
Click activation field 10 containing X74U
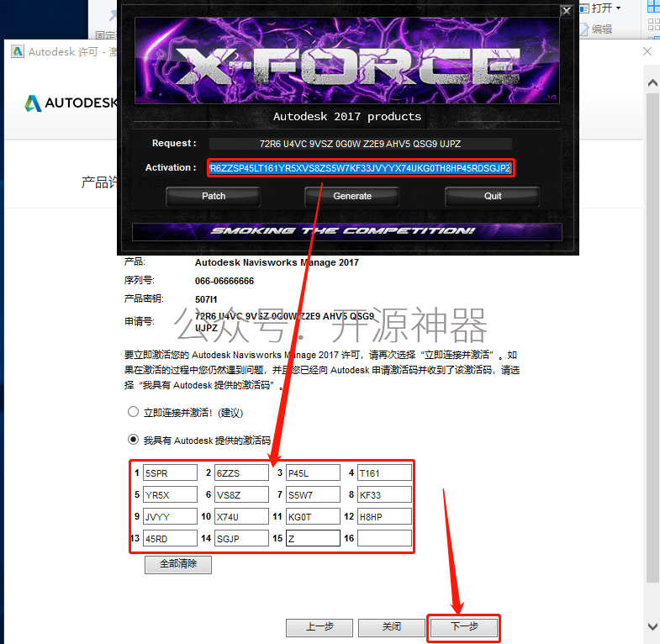(241, 516)
